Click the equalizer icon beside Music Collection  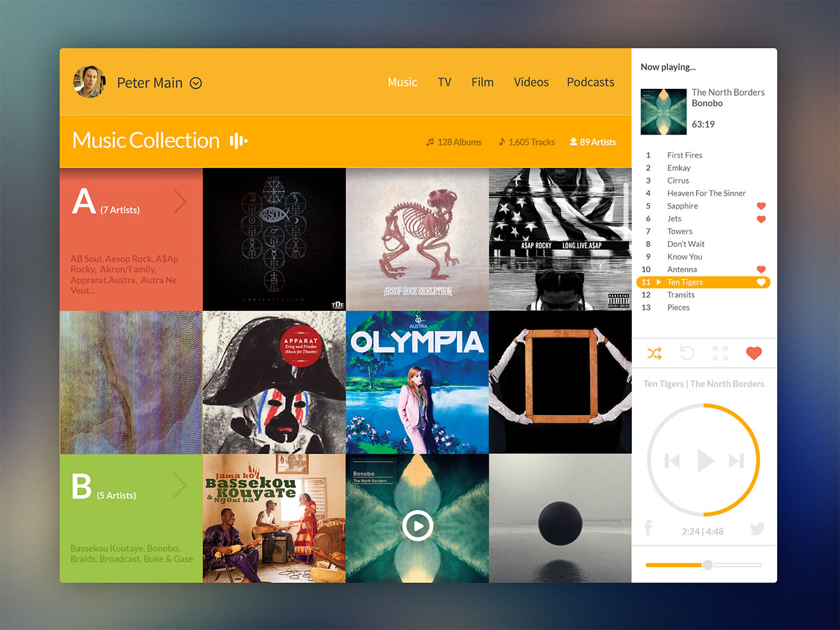(x=239, y=140)
